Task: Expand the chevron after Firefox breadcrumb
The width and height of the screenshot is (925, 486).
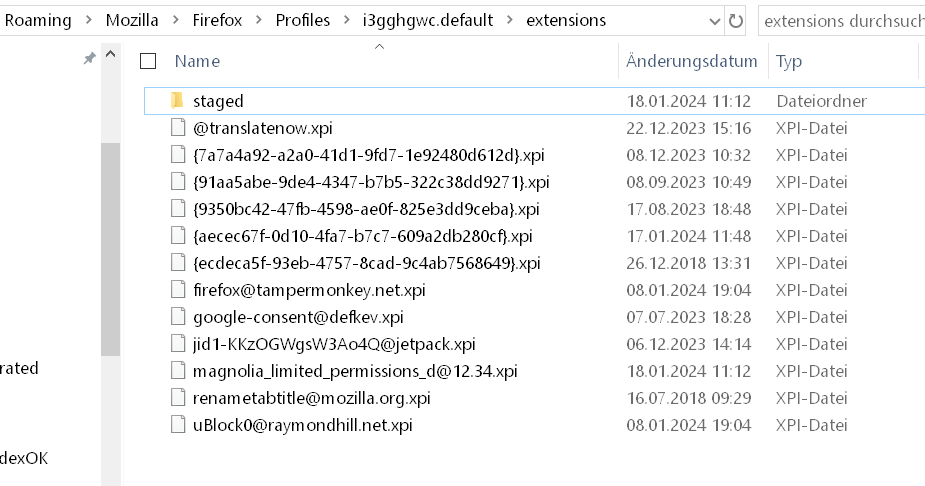Action: [x=258, y=20]
